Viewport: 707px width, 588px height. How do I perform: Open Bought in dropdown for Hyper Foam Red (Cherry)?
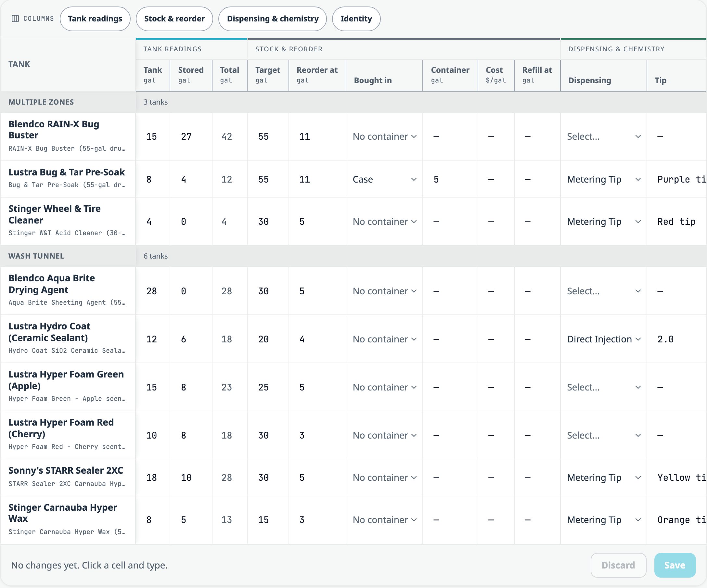pos(384,436)
